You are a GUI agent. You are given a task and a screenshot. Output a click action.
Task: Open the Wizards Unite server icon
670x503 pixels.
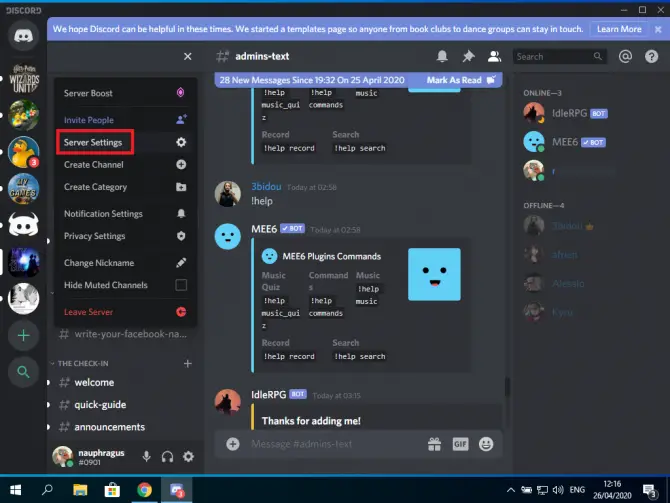[x=24, y=78]
